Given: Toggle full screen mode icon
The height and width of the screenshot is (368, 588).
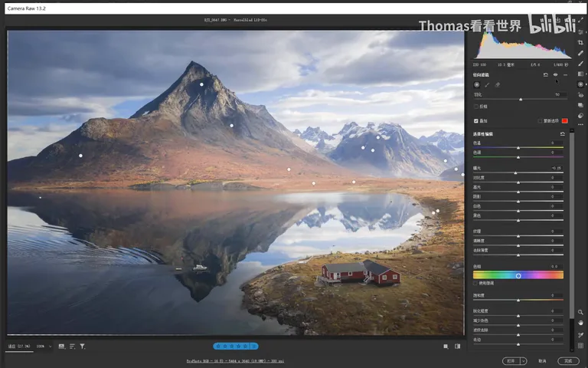Looking at the screenshot, I should click(x=580, y=20).
